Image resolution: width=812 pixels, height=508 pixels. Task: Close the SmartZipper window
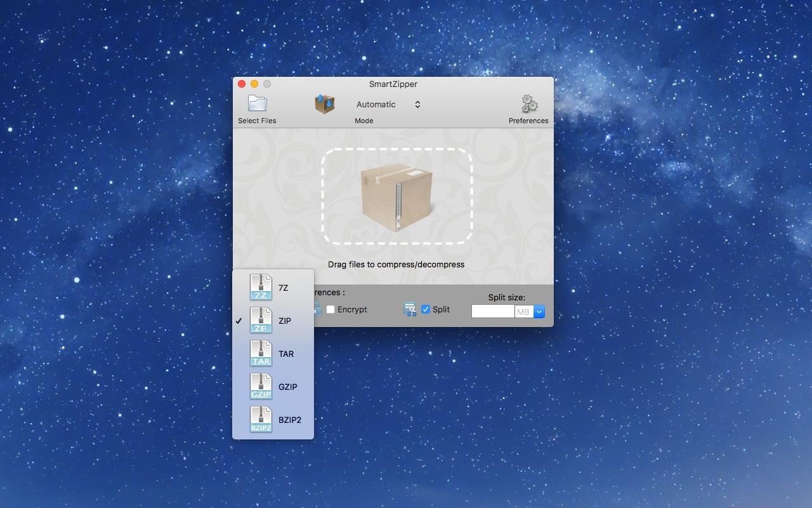pos(242,84)
